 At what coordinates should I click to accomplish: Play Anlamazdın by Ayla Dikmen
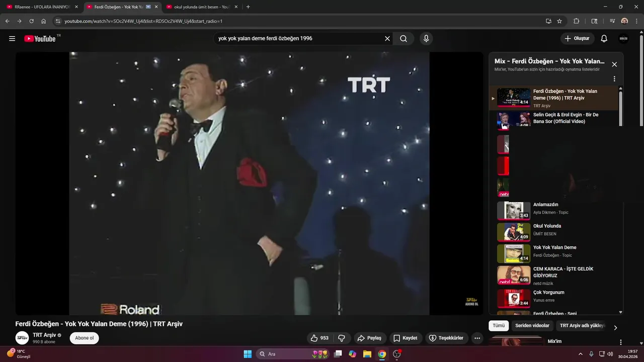click(x=553, y=211)
